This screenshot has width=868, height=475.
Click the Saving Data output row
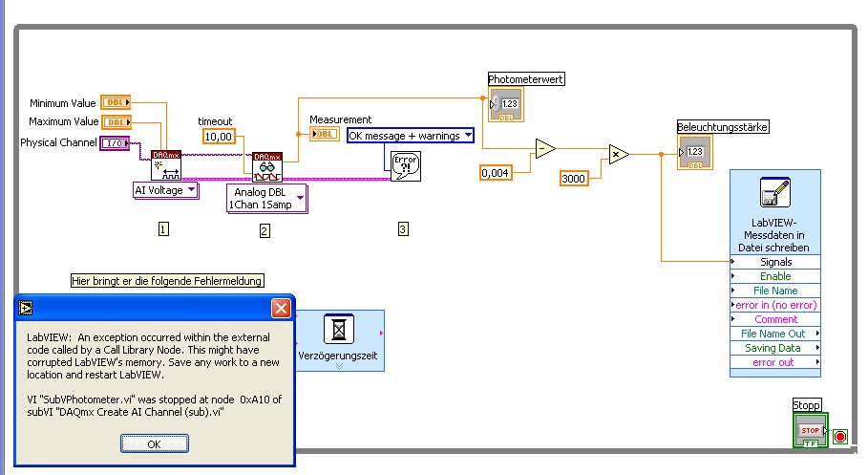coord(775,348)
